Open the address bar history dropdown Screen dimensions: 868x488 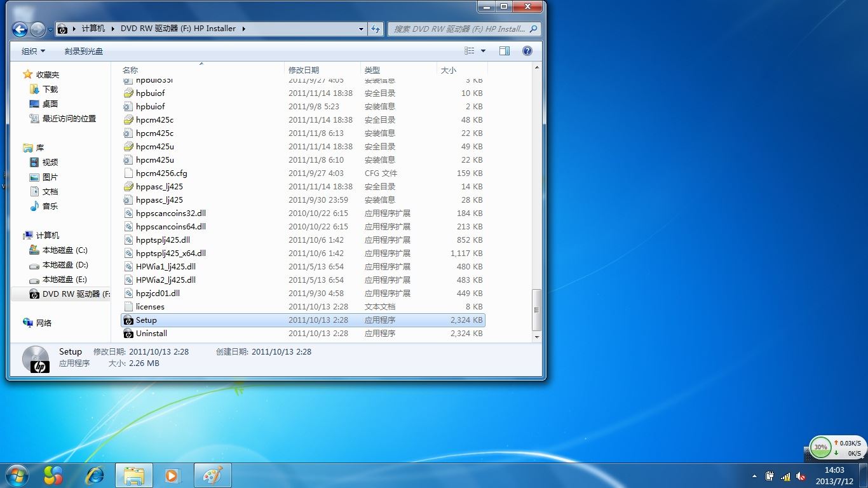point(361,29)
